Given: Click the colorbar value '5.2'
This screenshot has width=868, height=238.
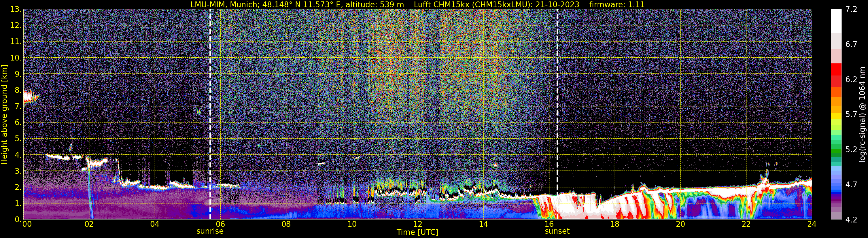Looking at the screenshot, I should [851, 150].
